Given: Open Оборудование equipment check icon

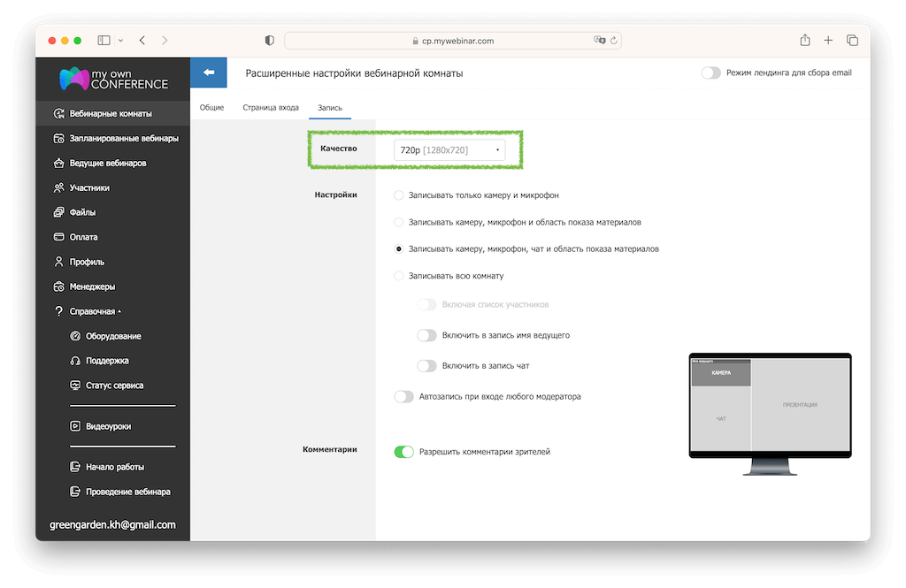Looking at the screenshot, I should tap(75, 336).
